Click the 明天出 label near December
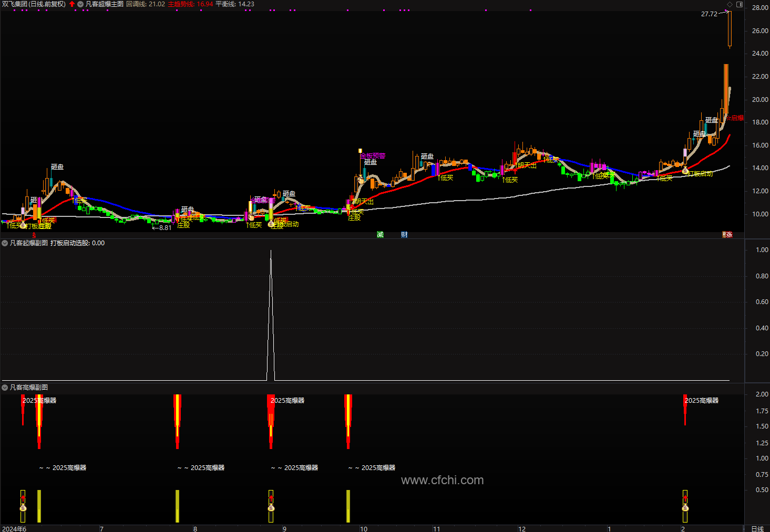 click(527, 165)
